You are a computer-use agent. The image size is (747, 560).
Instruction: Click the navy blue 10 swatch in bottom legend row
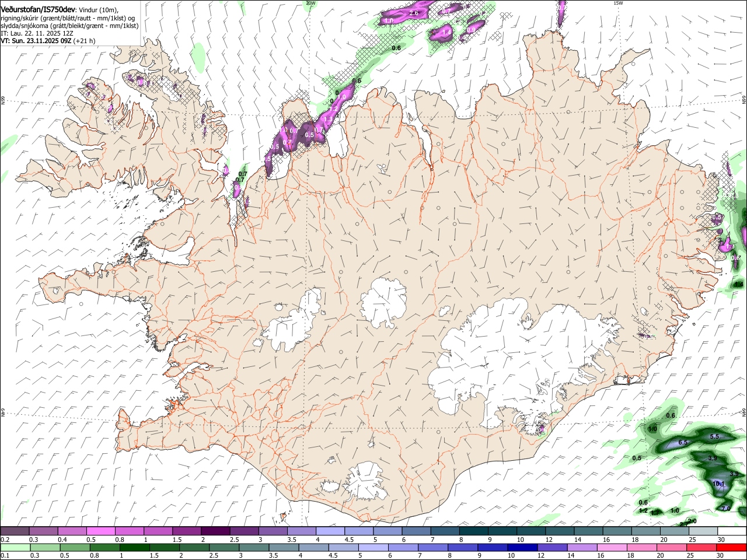pos(522,547)
